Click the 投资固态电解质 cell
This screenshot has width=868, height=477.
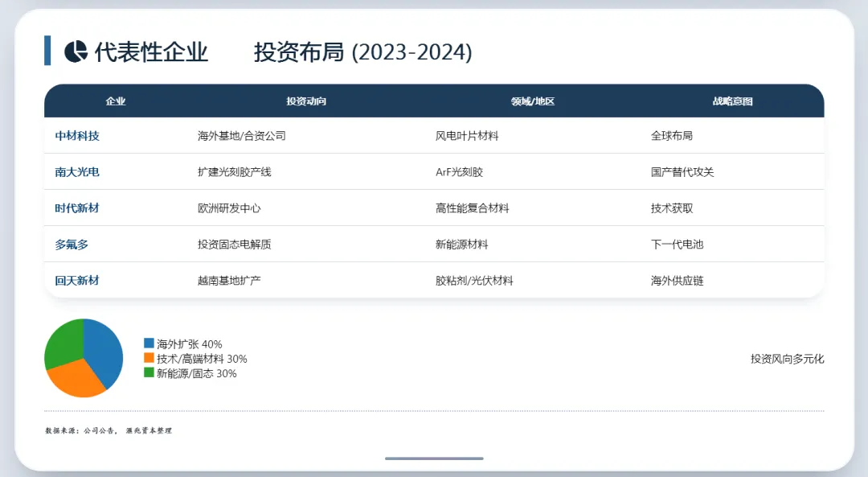pyautogui.click(x=235, y=245)
